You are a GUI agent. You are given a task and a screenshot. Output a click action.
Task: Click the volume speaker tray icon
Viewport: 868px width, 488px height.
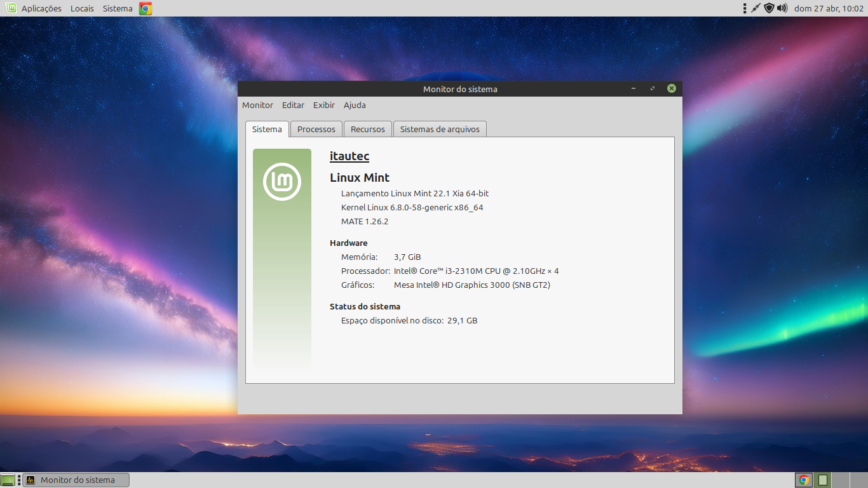point(782,8)
